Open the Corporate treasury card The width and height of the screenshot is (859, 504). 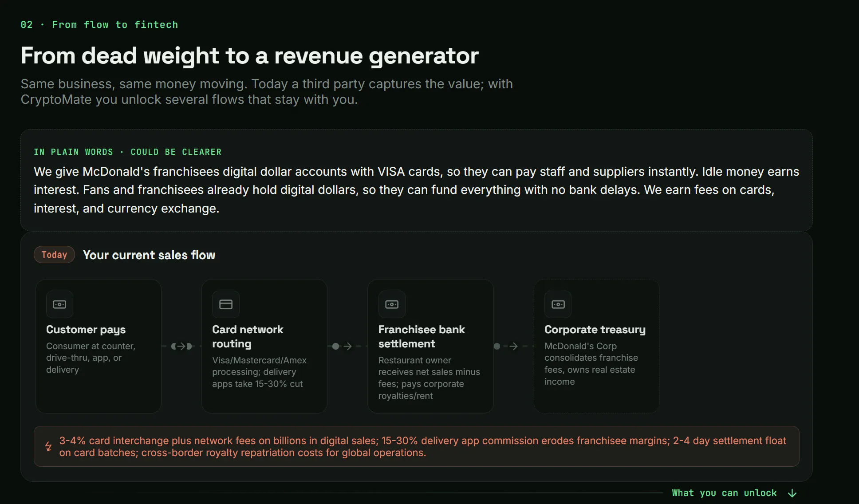pos(596,346)
